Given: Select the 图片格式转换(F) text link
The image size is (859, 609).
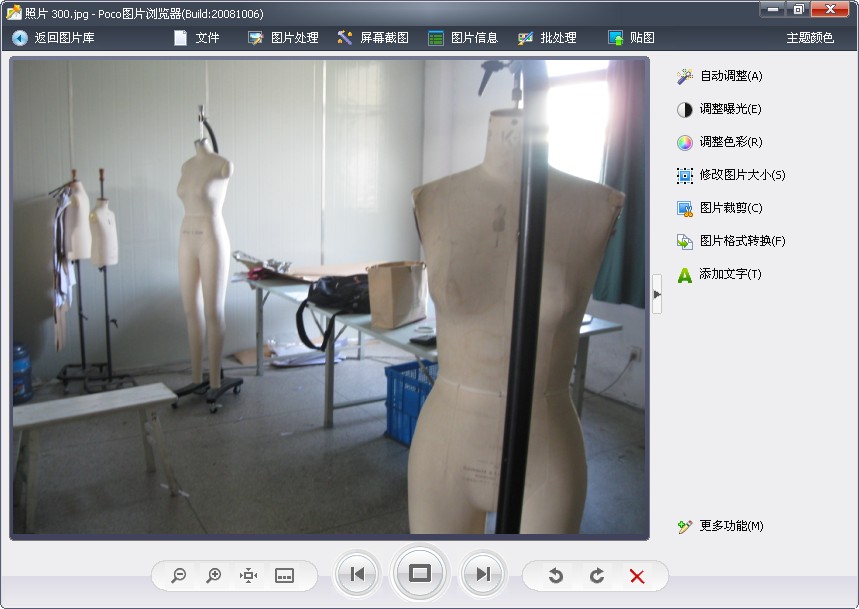Looking at the screenshot, I should [742, 240].
